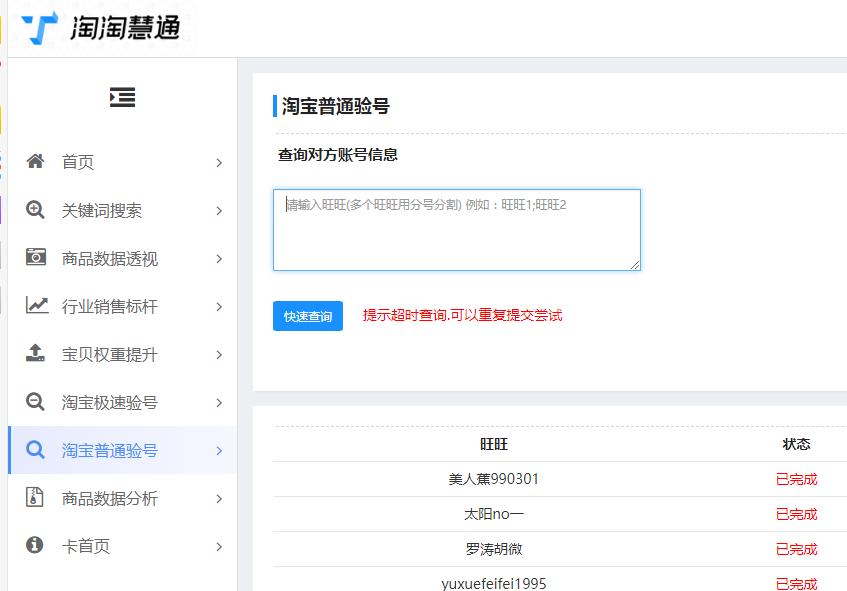This screenshot has height=591, width=847.
Task: Expand the 卡首页 submenu chevron
Action: (219, 546)
